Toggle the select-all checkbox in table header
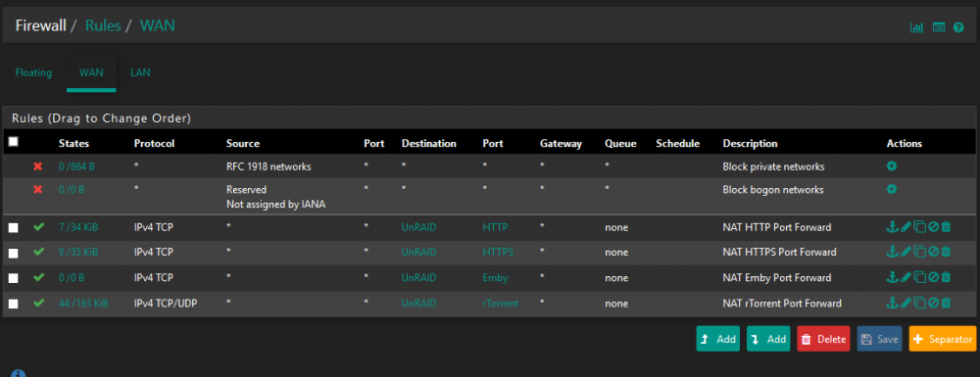 (x=13, y=142)
